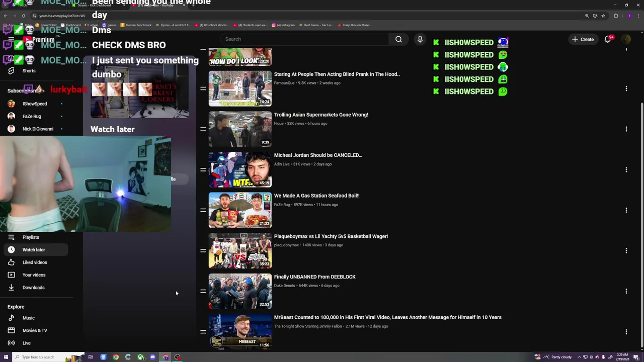This screenshot has height=362, width=644.
Task: Click The Tonight Show Starring Jimmy Fallon channel
Action: [308, 326]
